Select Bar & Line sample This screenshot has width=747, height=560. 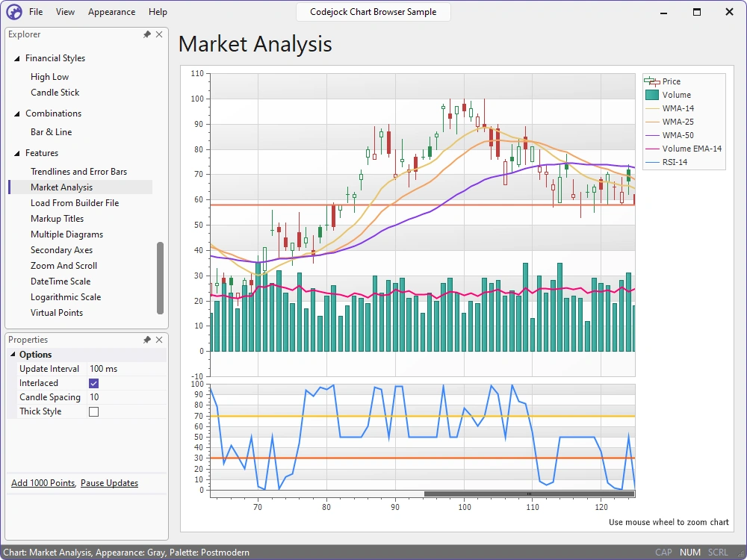(x=51, y=132)
